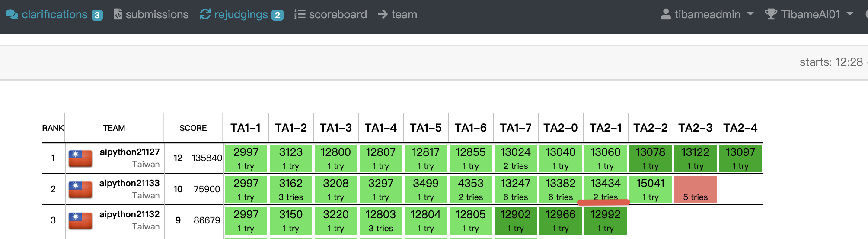Click the tibameadmin user profile icon

point(666,14)
